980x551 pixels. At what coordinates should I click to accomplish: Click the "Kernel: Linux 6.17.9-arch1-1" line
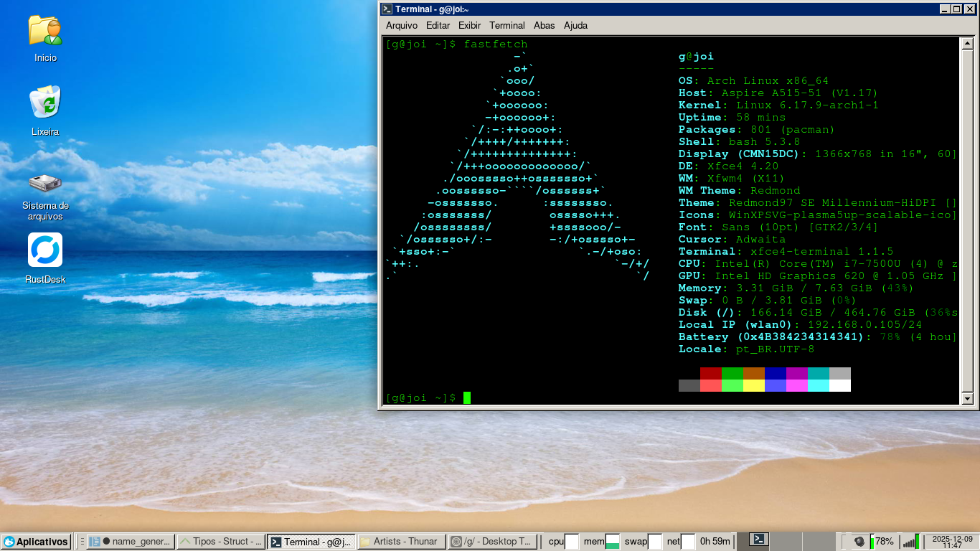pyautogui.click(x=778, y=105)
